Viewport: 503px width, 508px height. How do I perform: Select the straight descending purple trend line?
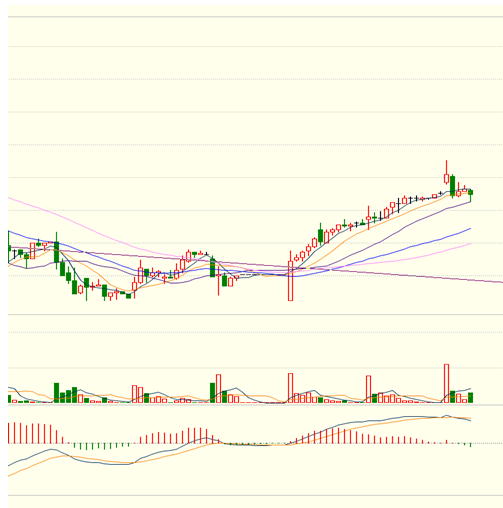255,264
